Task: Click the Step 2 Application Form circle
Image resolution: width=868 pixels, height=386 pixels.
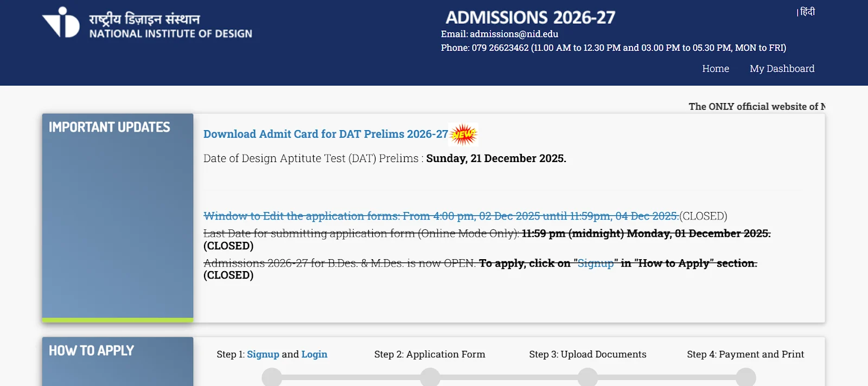Action: [430, 377]
